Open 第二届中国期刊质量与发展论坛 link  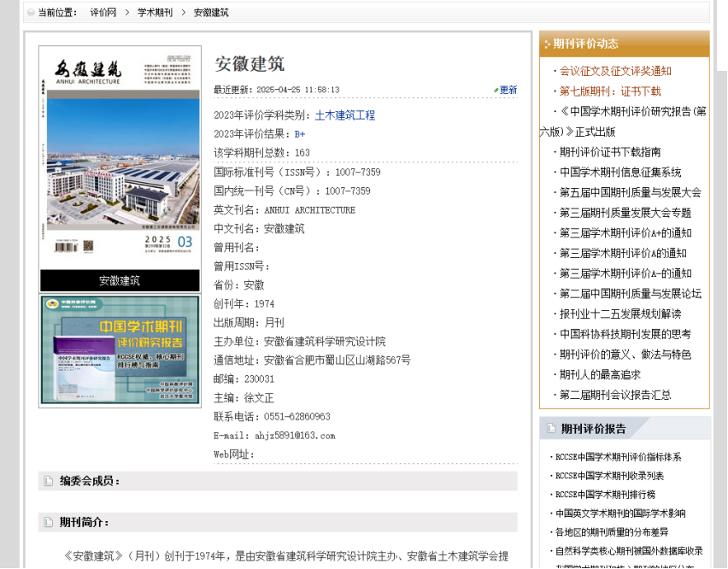pos(631,294)
